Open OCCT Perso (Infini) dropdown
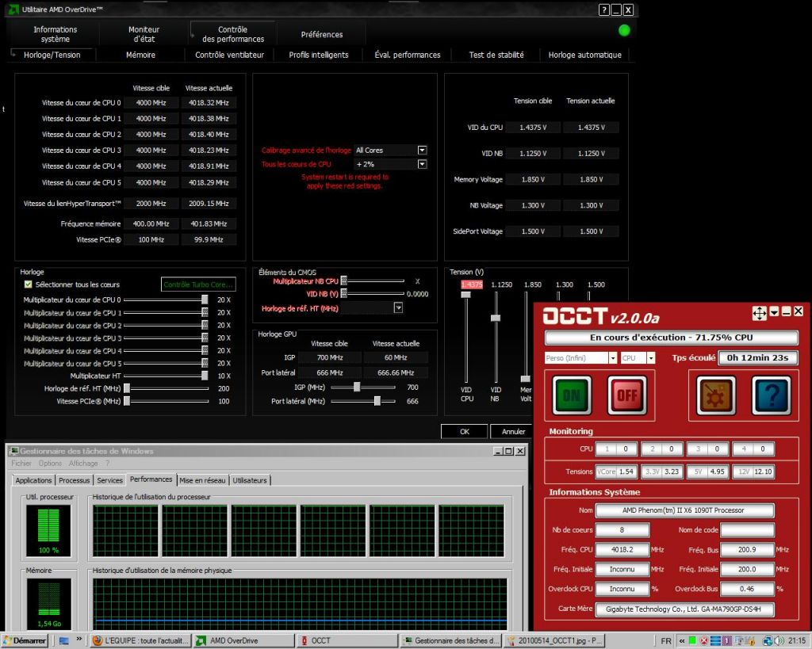 pos(613,357)
